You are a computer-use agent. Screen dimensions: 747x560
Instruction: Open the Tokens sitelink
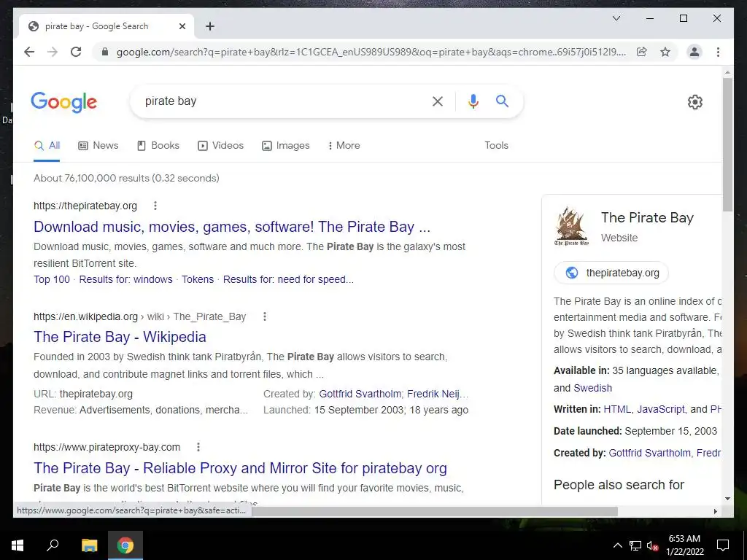click(198, 279)
